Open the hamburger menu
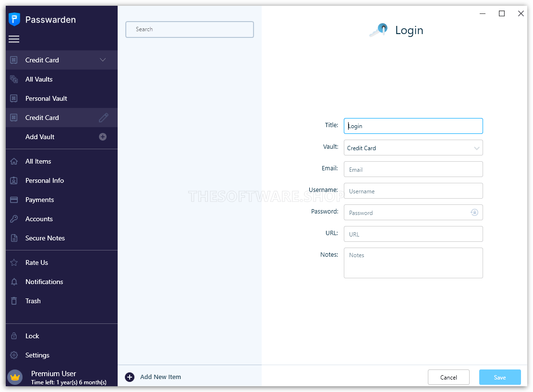The width and height of the screenshot is (533, 392). 14,39
